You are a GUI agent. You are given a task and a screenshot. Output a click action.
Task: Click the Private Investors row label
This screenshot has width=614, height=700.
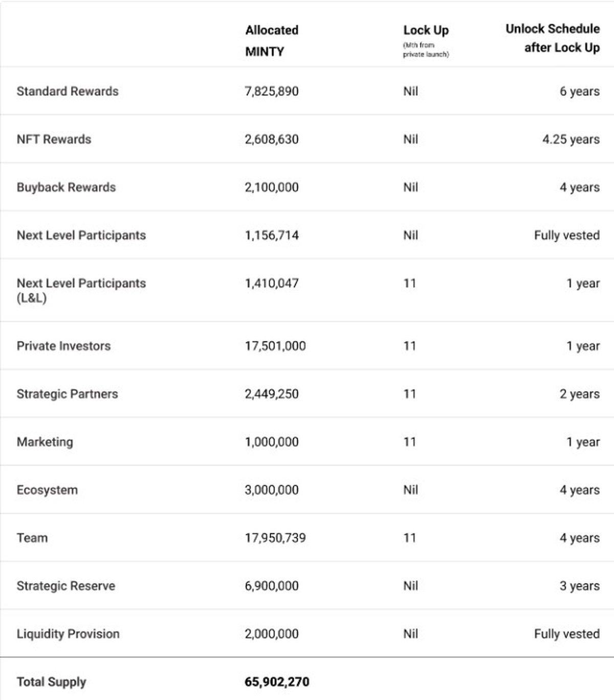point(63,346)
